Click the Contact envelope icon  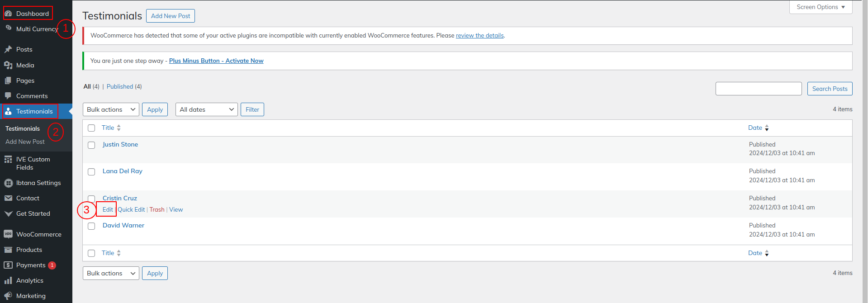pyautogui.click(x=8, y=198)
